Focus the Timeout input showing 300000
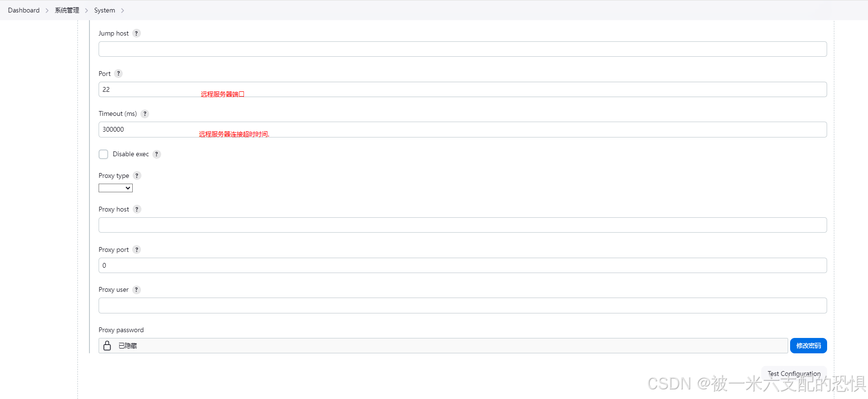868x399 pixels. click(463, 129)
